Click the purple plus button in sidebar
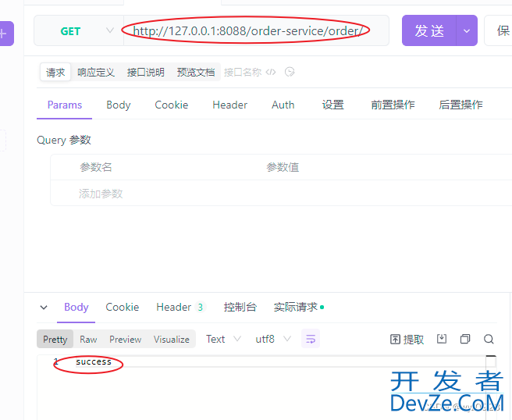The height and width of the screenshot is (420, 512). tap(4, 34)
